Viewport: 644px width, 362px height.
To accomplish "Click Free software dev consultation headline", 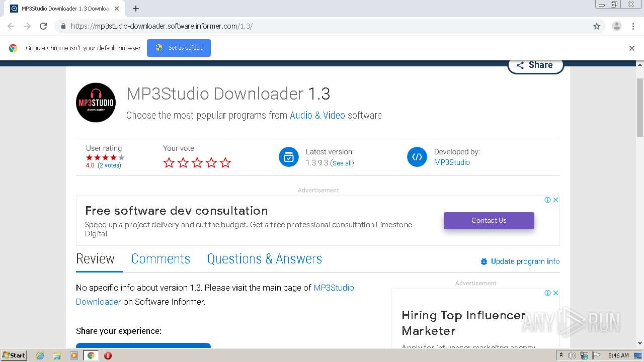I will click(x=176, y=211).
